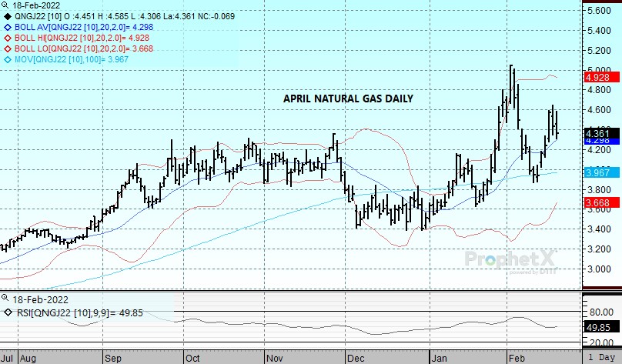Click the cyan MOV diamond marker

coord(7,59)
